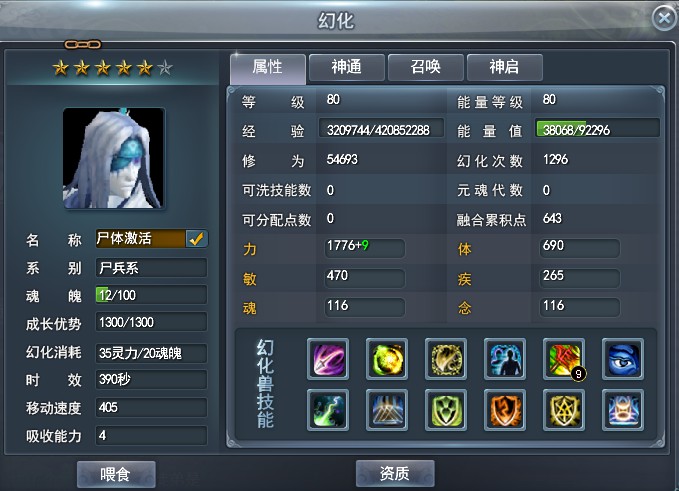
Task: Select the green glowing orb skill icon
Action: click(x=387, y=359)
